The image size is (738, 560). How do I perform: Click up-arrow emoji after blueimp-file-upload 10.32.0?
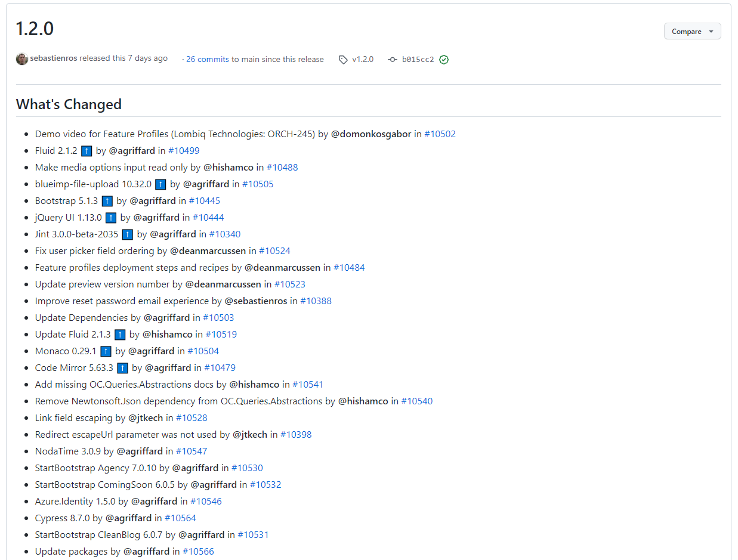pyautogui.click(x=160, y=184)
